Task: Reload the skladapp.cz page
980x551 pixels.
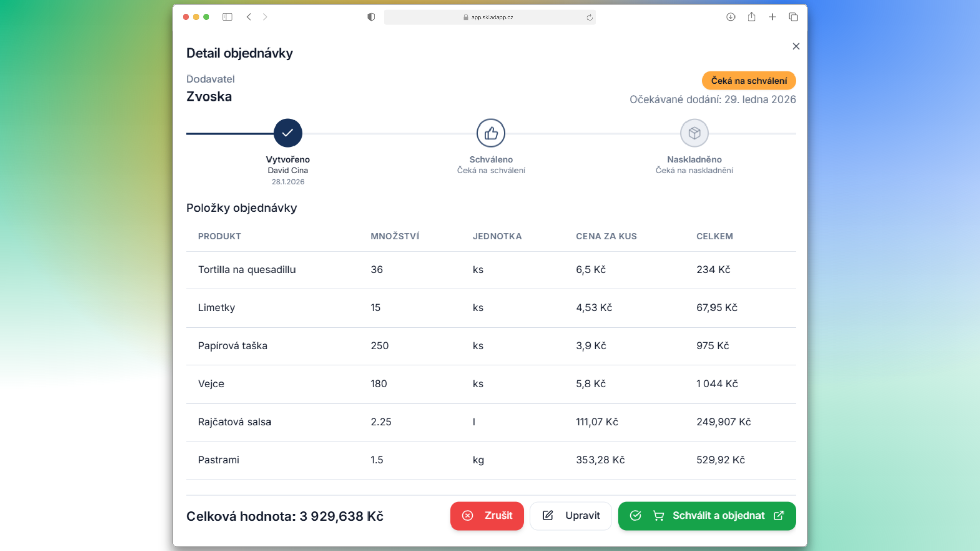Action: 589,17
